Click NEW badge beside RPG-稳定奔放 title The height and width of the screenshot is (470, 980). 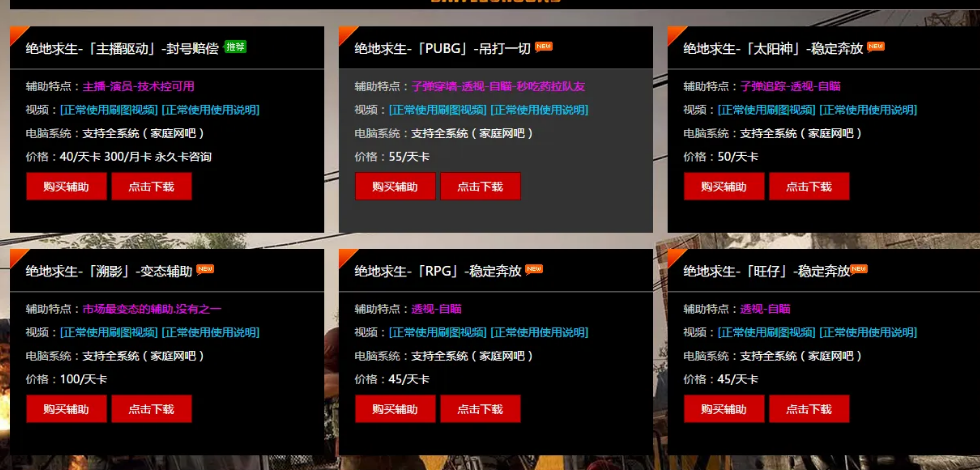(x=534, y=269)
